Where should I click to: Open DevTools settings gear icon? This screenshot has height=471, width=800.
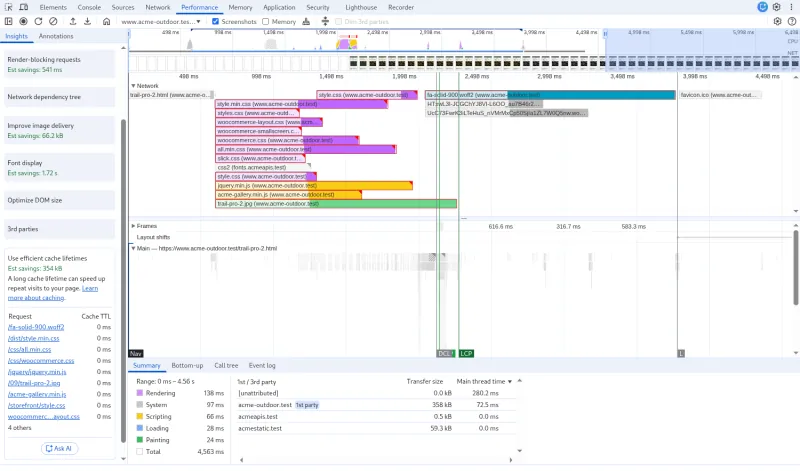pos(777,7)
